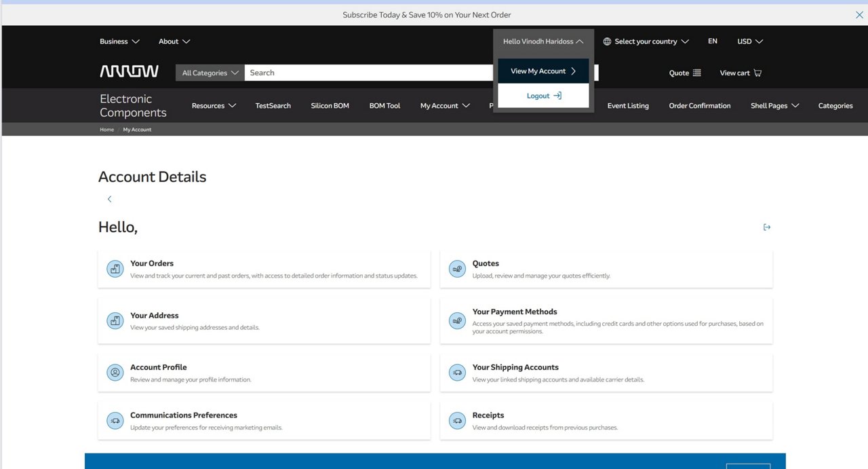Expand the About dropdown
Image resolution: width=868 pixels, height=469 pixels.
(174, 41)
